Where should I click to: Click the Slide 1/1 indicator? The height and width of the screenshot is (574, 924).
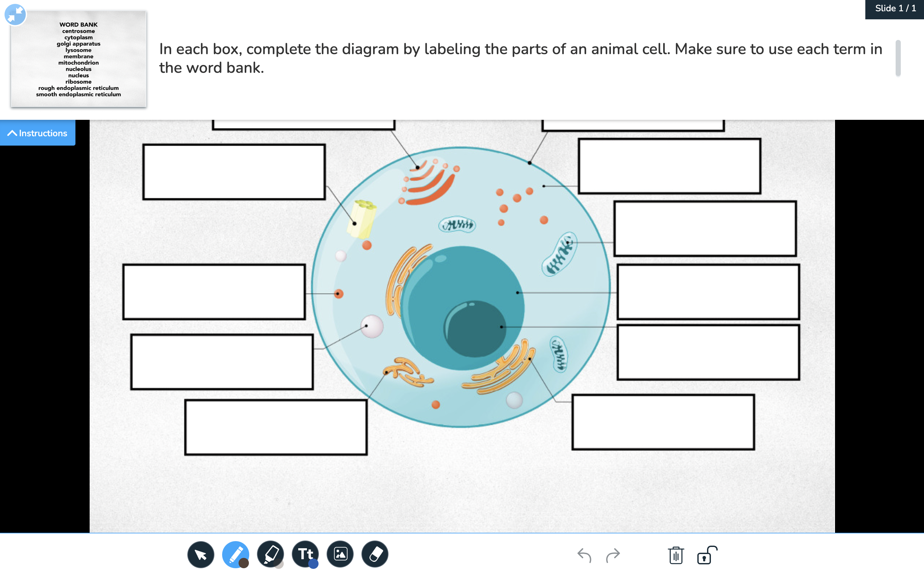pyautogui.click(x=893, y=9)
